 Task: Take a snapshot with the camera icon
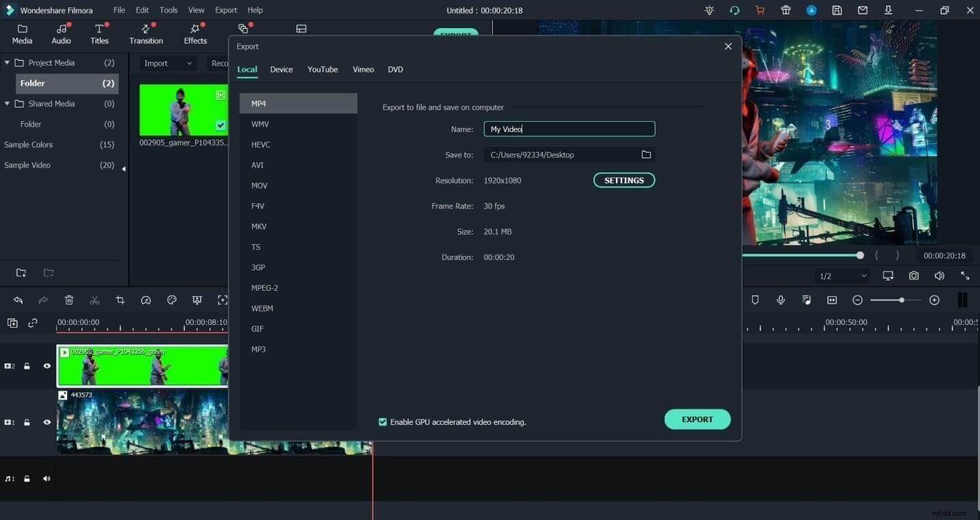pos(914,276)
